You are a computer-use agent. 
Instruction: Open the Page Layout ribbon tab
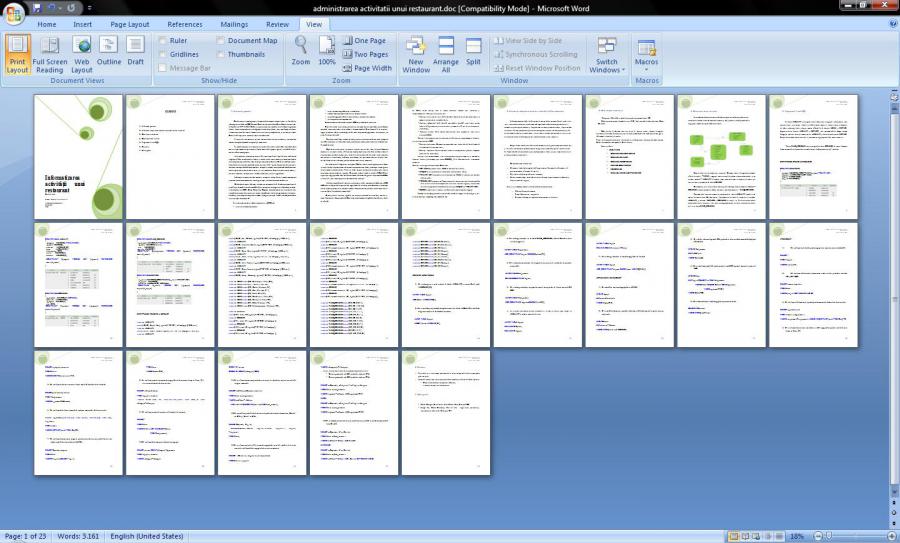coord(129,24)
